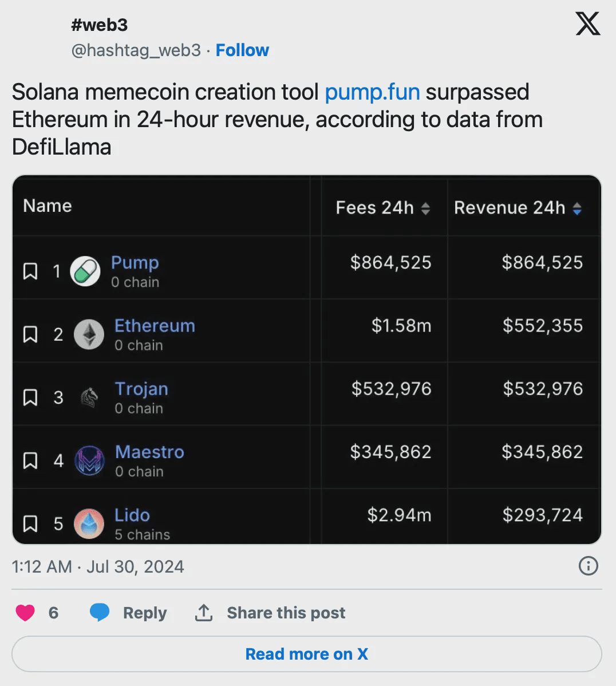Click the blue reply bubble icon

point(100,613)
